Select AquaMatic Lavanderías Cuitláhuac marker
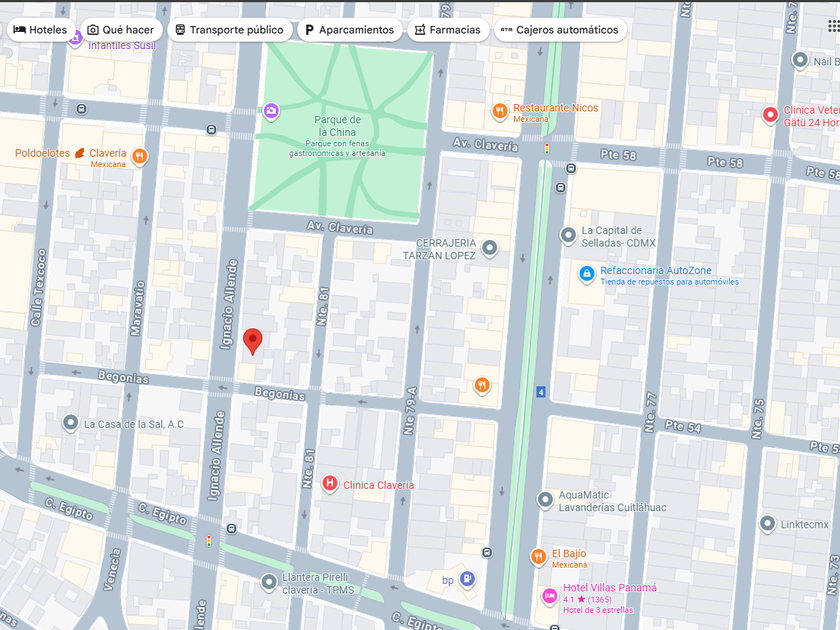840x630 pixels. pyautogui.click(x=545, y=499)
